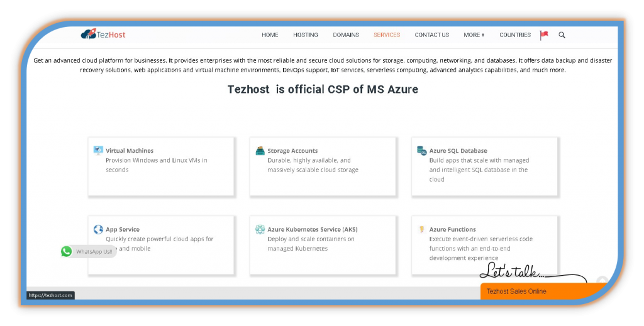
Task: Click the WhatsApp Us! button
Action: 94,251
